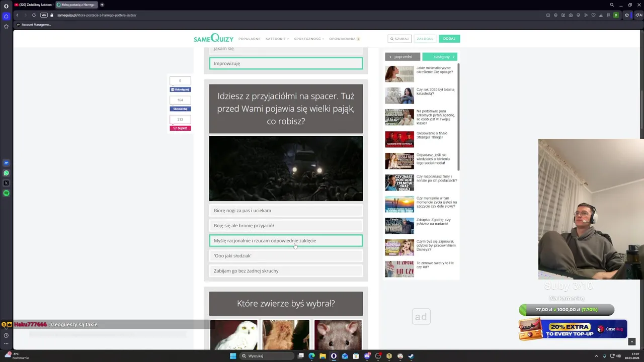Switch to the YouTube '(320) Zadaliśmy ludziom' tab
Image resolution: width=644 pixels, height=362 pixels.
coord(33,5)
